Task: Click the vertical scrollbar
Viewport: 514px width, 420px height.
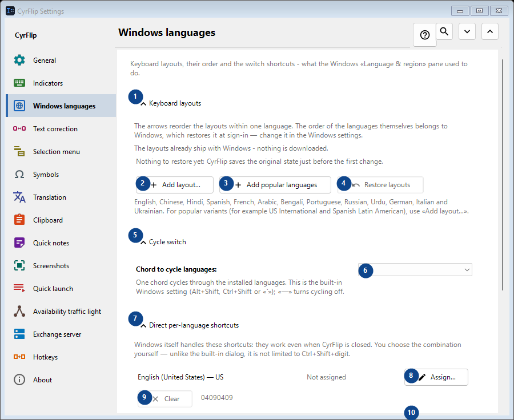Action: (x=503, y=174)
